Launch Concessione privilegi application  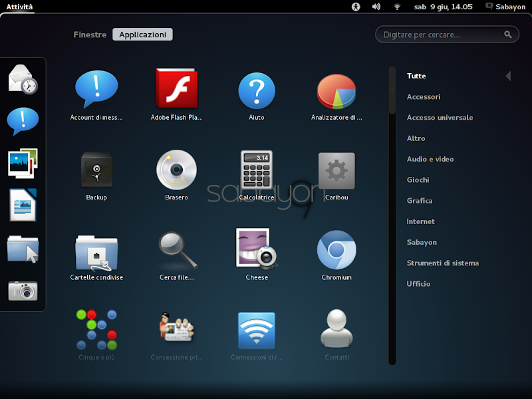click(176, 327)
